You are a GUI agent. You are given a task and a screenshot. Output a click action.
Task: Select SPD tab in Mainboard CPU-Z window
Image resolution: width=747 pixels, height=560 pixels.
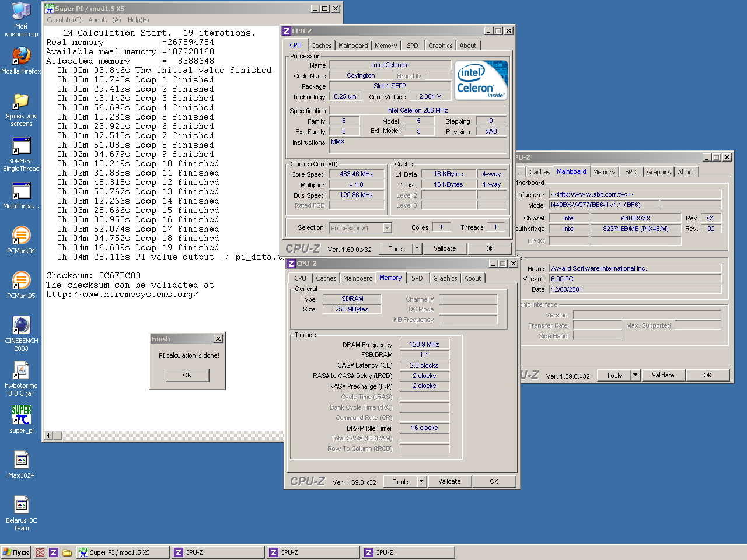click(631, 172)
